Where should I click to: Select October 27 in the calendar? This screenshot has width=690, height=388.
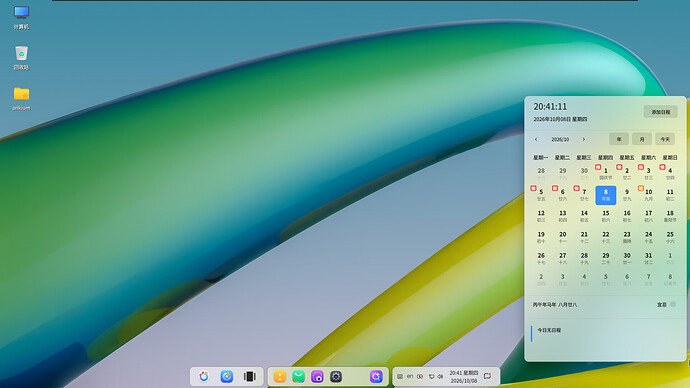[562, 258]
